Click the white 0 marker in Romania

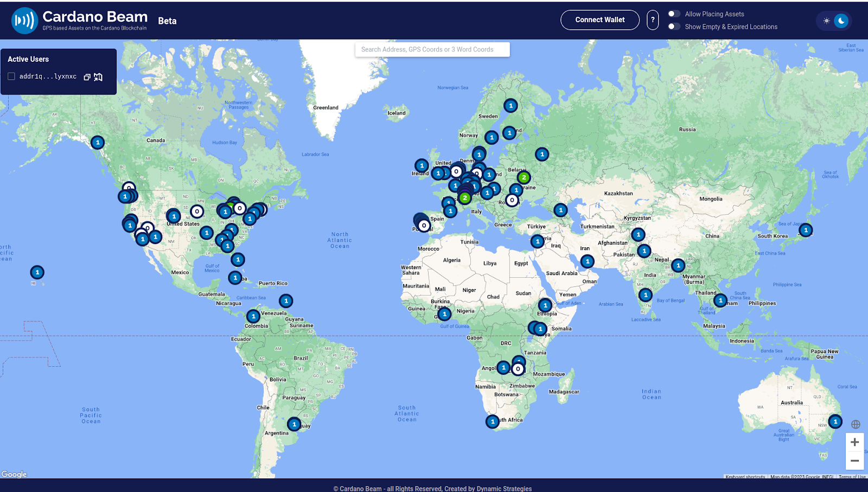[x=512, y=200]
